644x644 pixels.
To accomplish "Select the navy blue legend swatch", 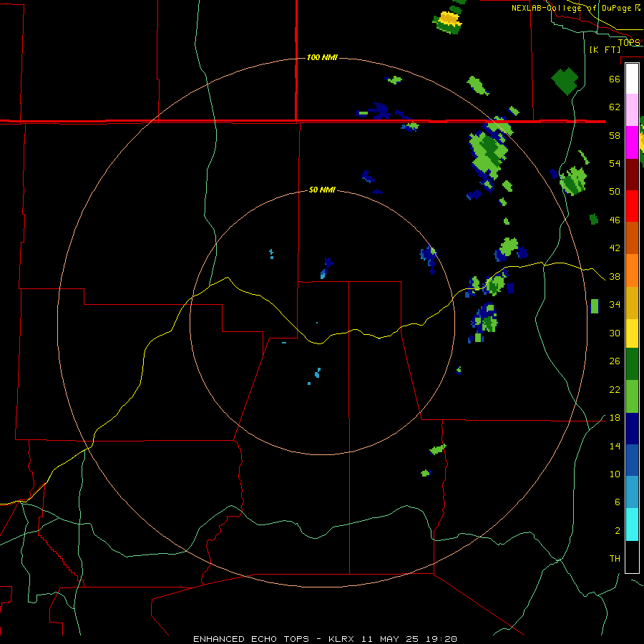I will (x=632, y=429).
